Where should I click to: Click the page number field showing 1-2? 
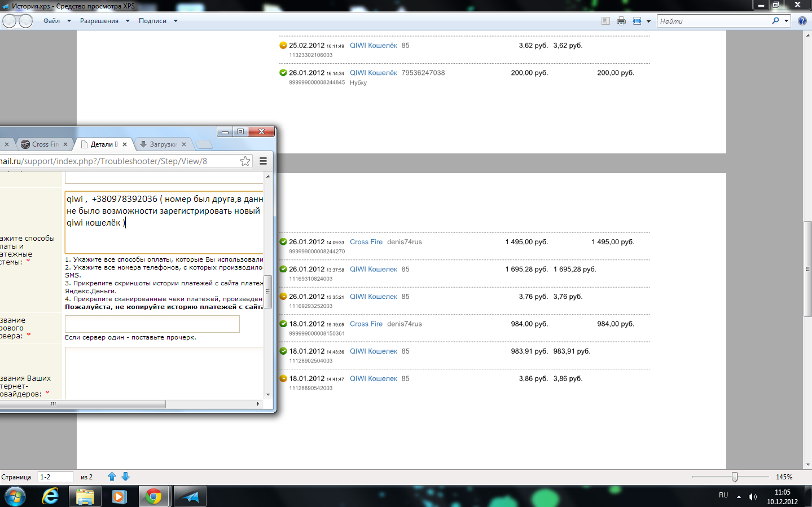point(55,477)
